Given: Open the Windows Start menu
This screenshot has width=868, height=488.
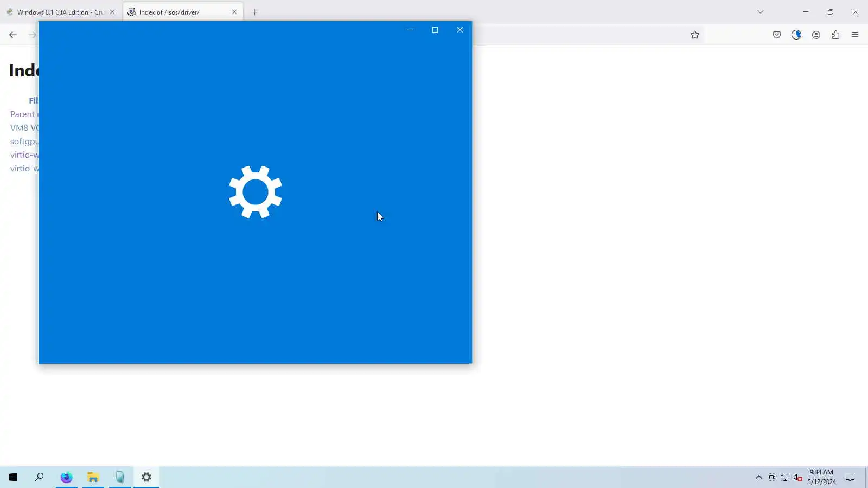Looking at the screenshot, I should 13,477.
